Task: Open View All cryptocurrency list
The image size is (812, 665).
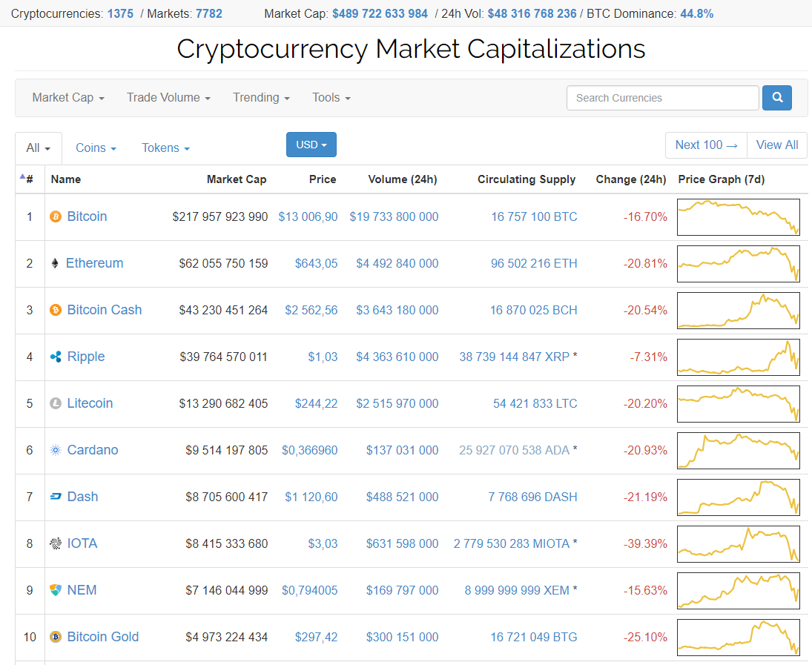Action: pyautogui.click(x=776, y=145)
